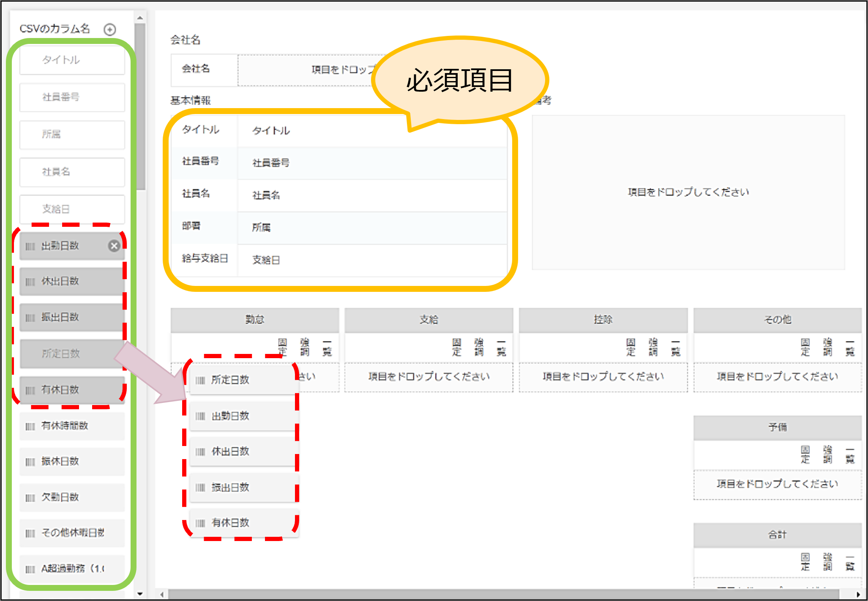Select the 勤怠 section header
Image resolution: width=868 pixels, height=601 pixels.
tap(255, 320)
